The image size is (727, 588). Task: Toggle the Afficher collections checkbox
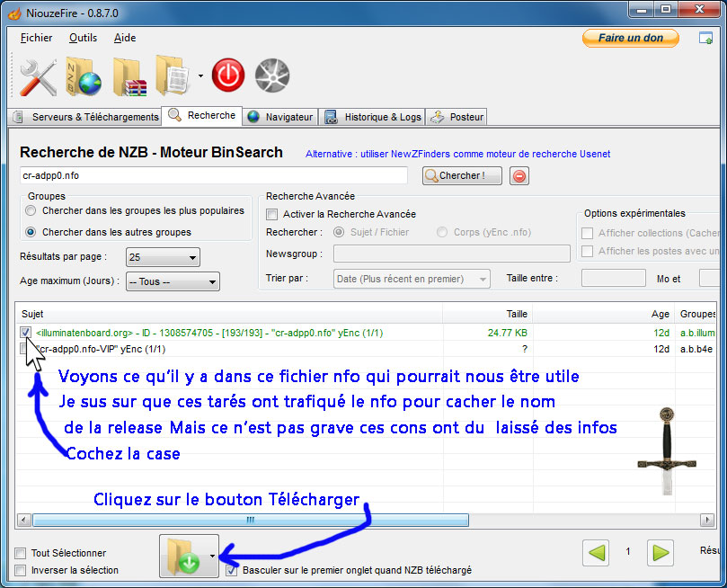click(x=588, y=233)
